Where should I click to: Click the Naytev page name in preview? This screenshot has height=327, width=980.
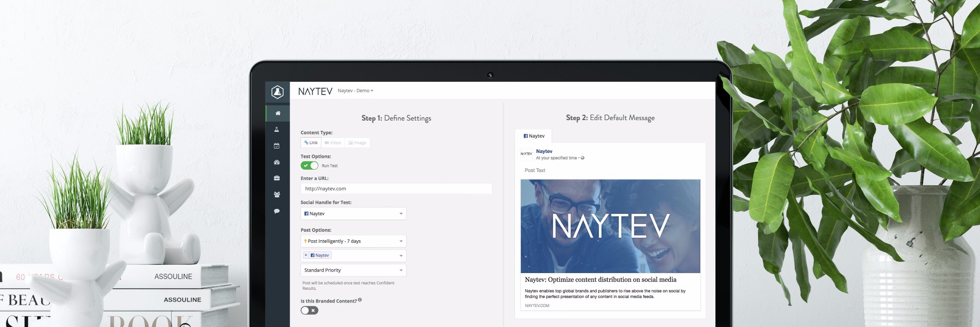[x=544, y=151]
